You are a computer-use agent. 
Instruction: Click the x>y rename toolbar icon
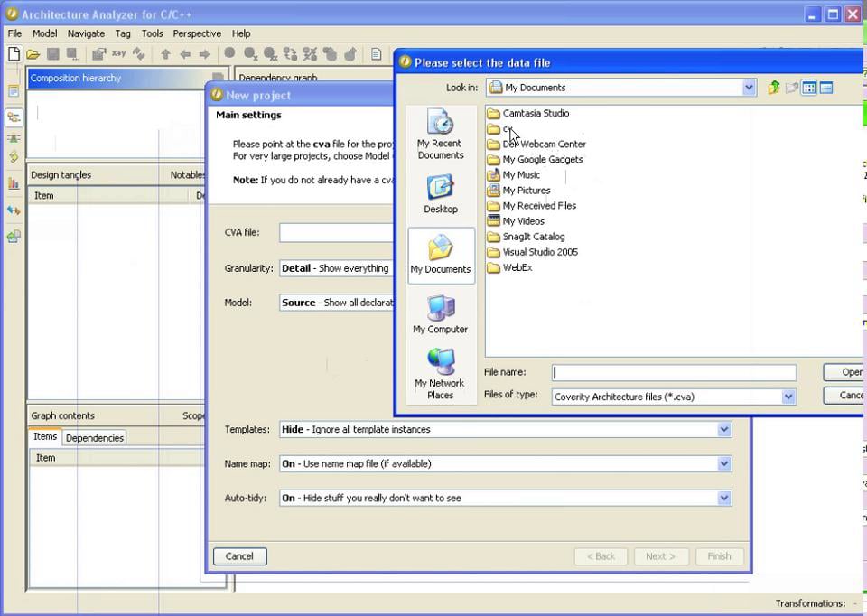(x=119, y=53)
